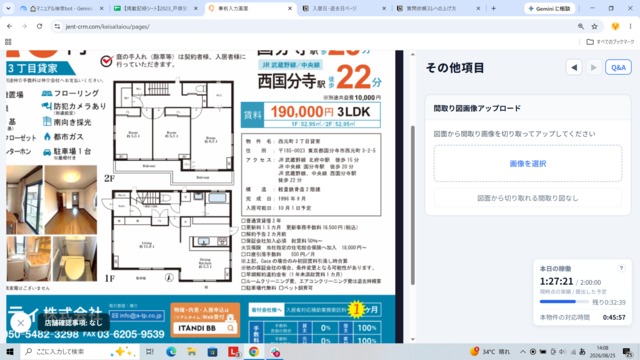Close the 店舗確認事項 popup with X

pos(20,323)
